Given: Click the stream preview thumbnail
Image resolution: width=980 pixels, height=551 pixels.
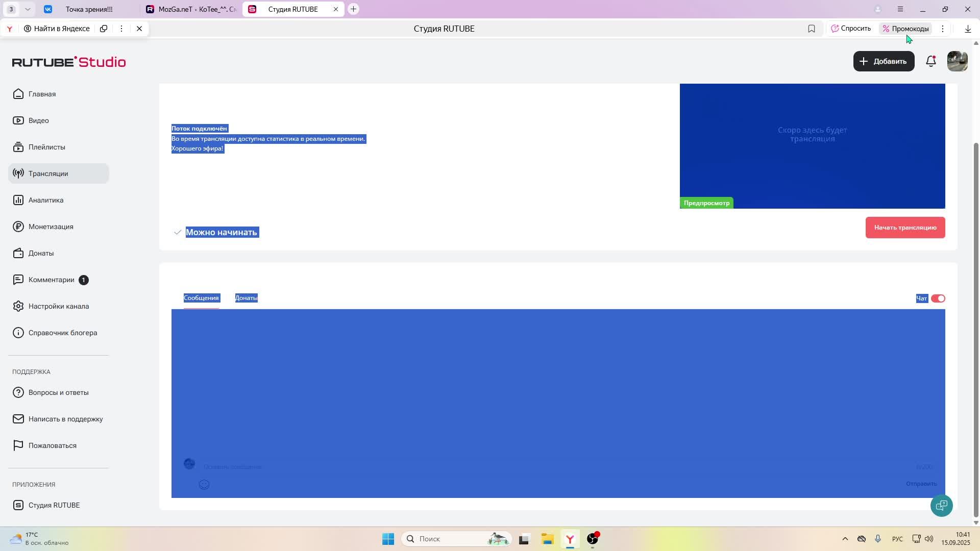Looking at the screenshot, I should pyautogui.click(x=812, y=145).
